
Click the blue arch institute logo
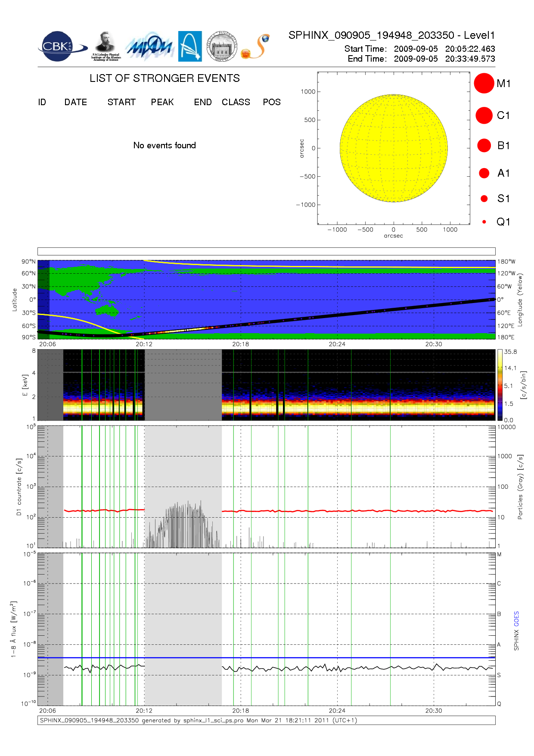(189, 46)
